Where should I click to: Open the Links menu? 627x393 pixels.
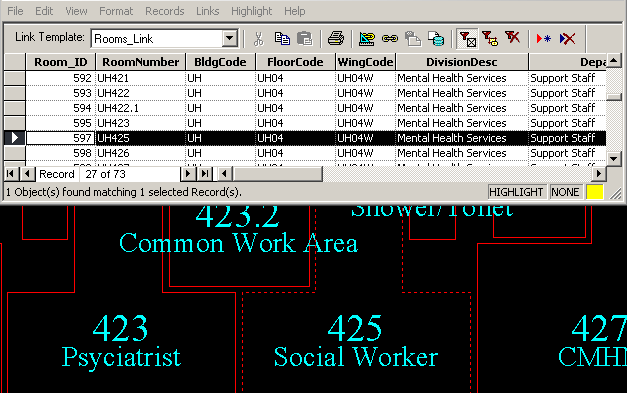tap(208, 11)
